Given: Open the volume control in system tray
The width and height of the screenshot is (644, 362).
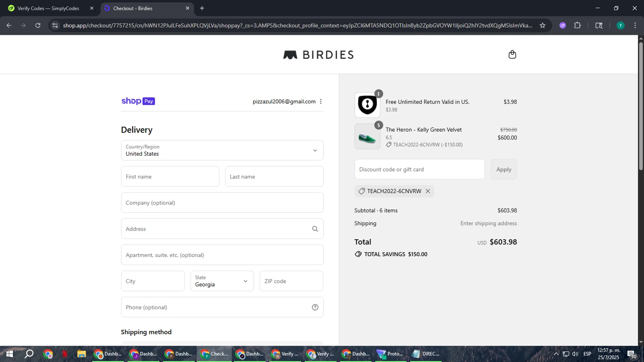Looking at the screenshot, I should (x=575, y=354).
